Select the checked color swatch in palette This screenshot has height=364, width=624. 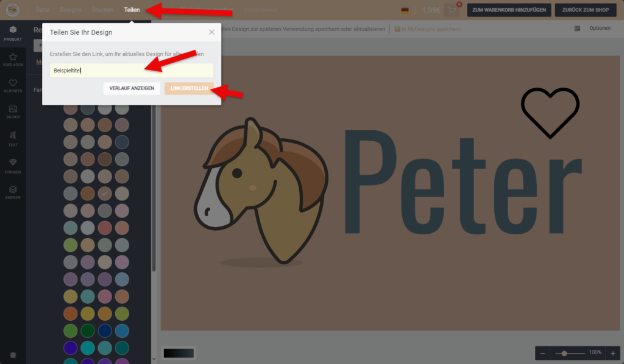click(105, 194)
